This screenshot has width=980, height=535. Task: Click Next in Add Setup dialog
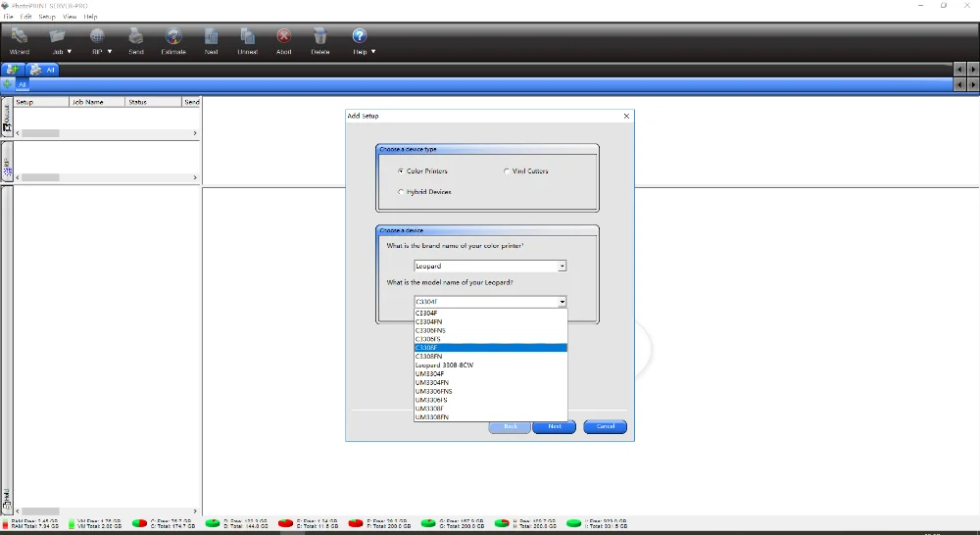point(555,427)
